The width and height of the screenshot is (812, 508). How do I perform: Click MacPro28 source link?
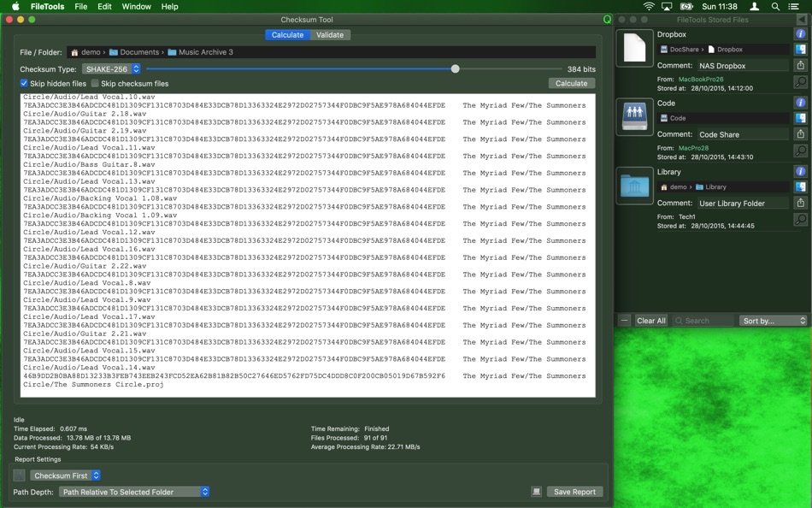point(693,148)
